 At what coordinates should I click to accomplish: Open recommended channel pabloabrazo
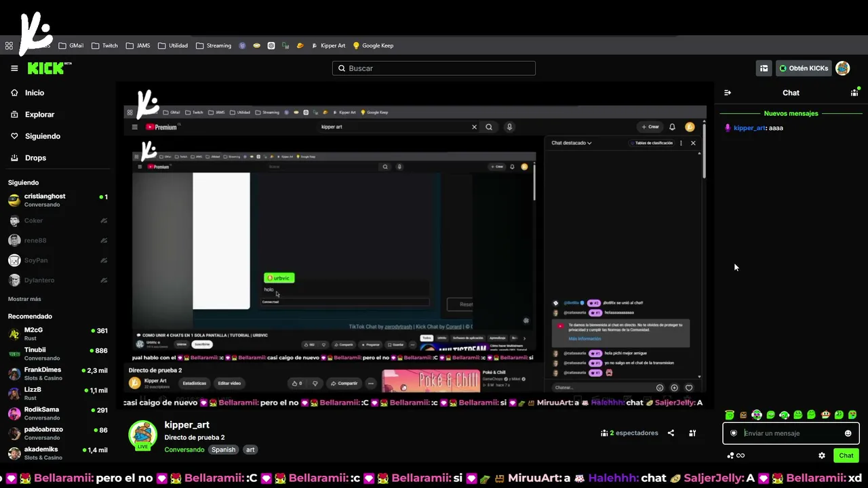click(x=58, y=433)
